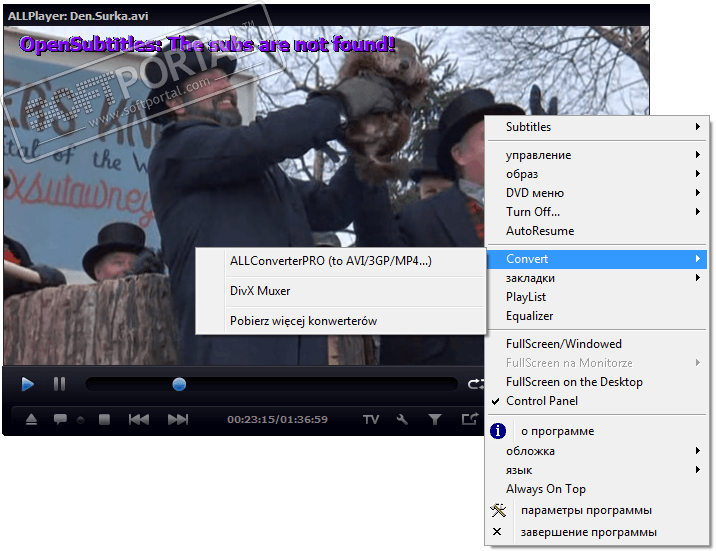Open the TV icon in control bar
Screen dimensions: 716x551
click(371, 419)
